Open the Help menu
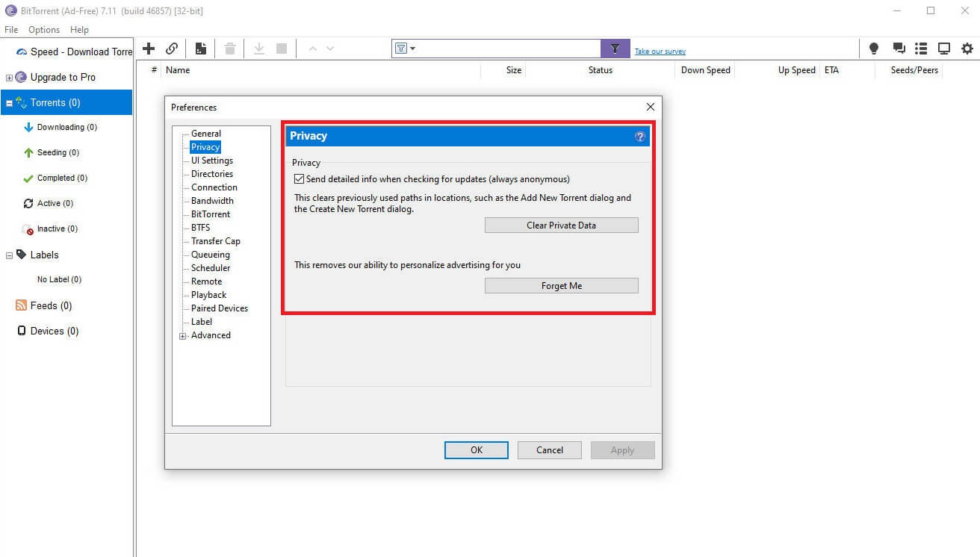Screen dimensions: 980x557 point(79,30)
